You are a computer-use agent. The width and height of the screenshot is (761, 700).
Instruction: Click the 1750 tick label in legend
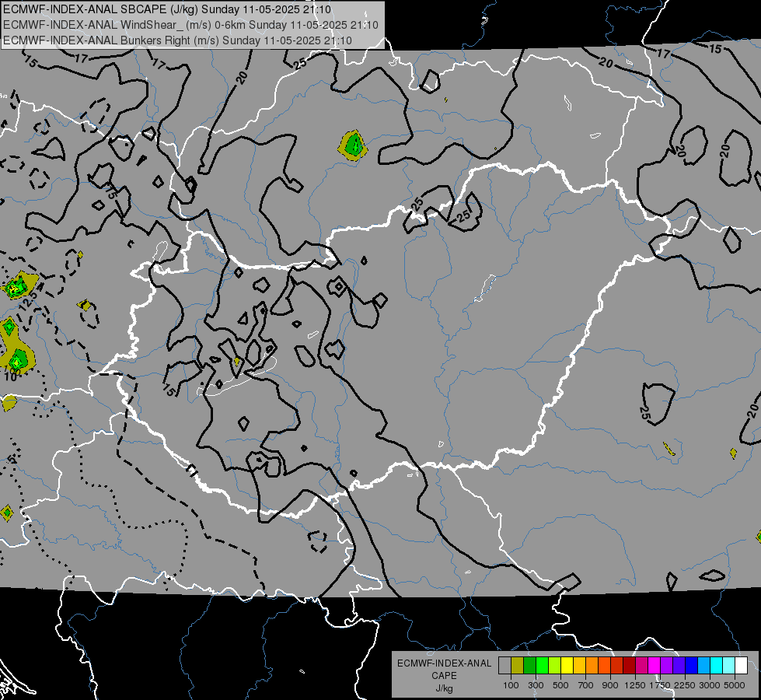(x=660, y=685)
